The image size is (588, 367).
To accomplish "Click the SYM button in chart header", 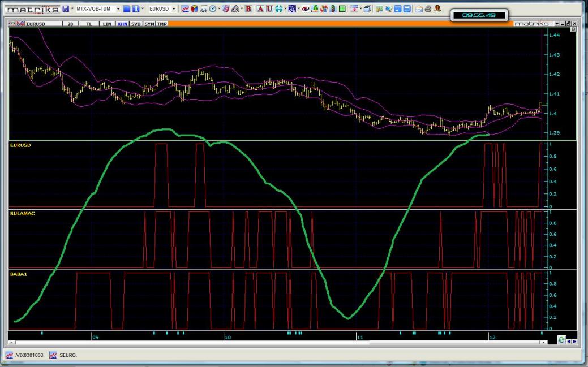I will [149, 24].
